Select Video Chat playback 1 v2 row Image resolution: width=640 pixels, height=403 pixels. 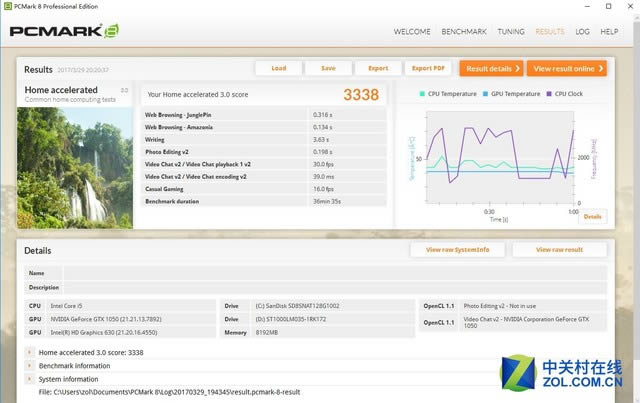coord(264,164)
